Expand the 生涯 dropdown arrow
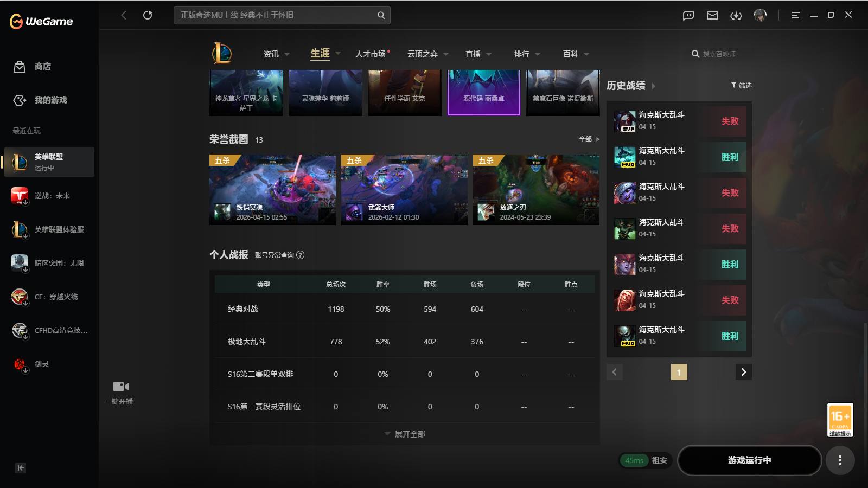This screenshot has height=488, width=868. tap(338, 53)
